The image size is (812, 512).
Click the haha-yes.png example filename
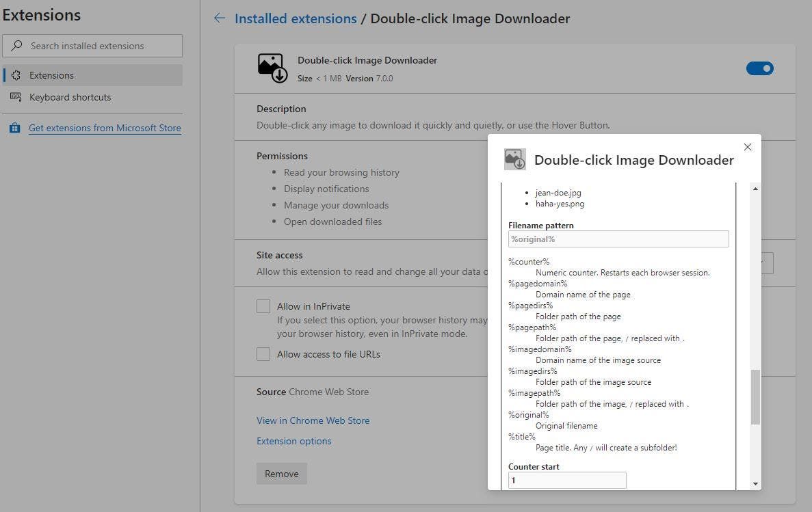560,204
